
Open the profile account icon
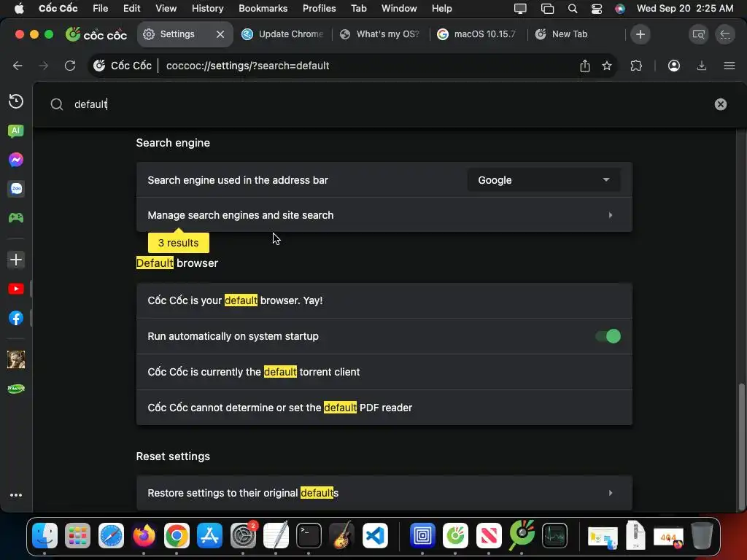click(x=673, y=66)
